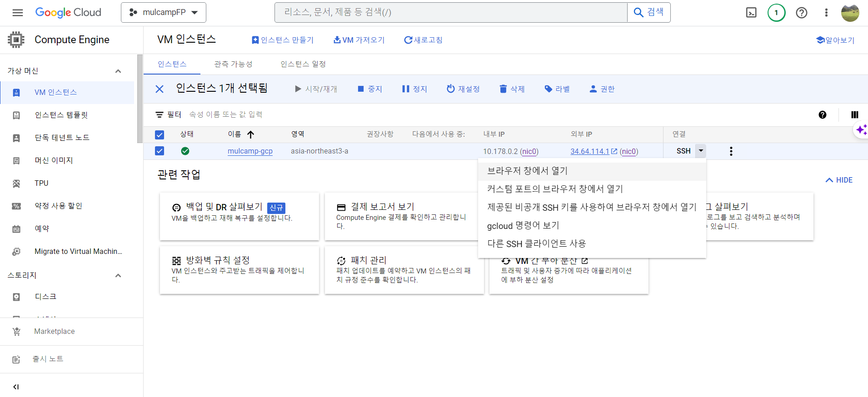Toggle the select-all header checkbox

pos(160,135)
